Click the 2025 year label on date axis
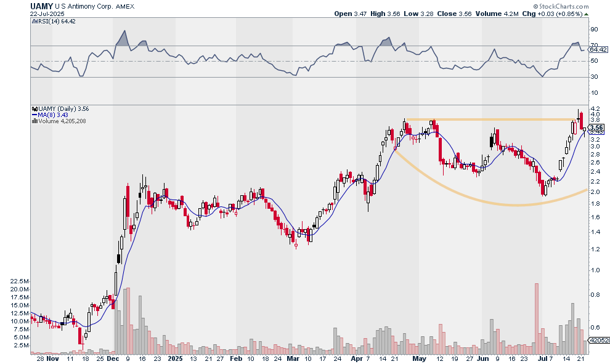610x364 pixels. coord(175,358)
